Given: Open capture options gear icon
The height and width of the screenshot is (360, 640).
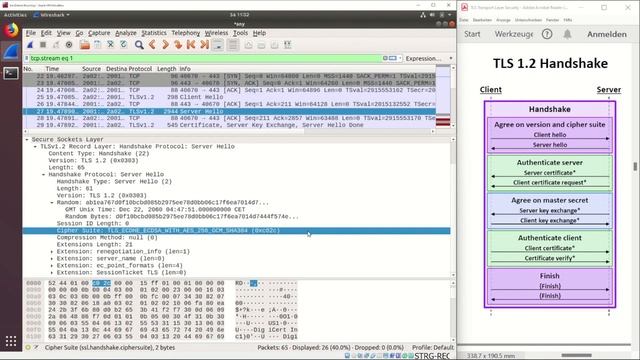Looking at the screenshot, I should click(69, 45).
